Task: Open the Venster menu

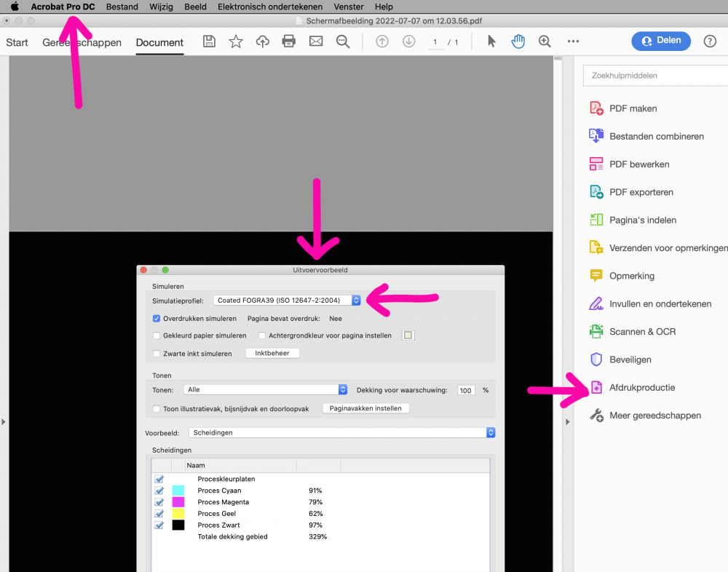Action: click(349, 7)
